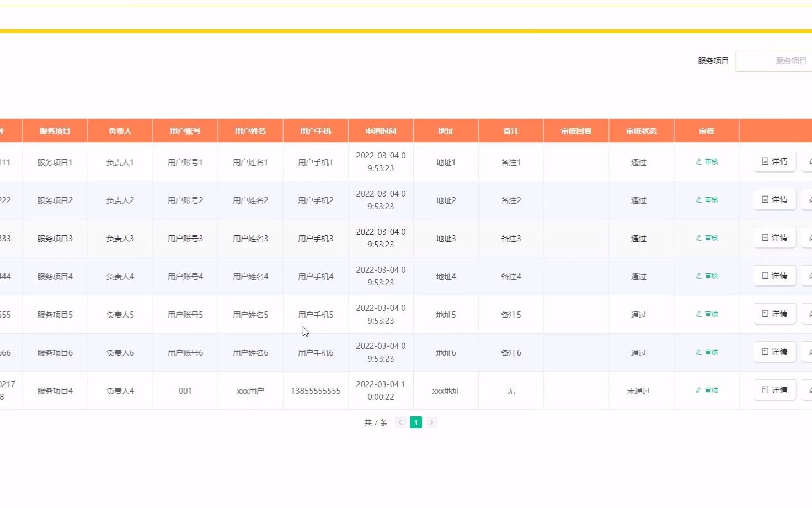Click the 无 remark cell
Viewport: 812px width, 508px height.
click(x=511, y=391)
